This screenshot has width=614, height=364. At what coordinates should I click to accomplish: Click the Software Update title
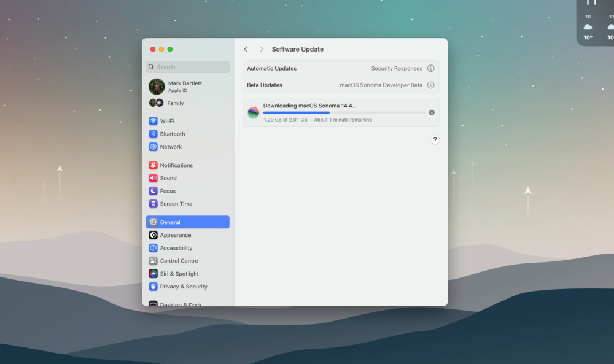298,49
